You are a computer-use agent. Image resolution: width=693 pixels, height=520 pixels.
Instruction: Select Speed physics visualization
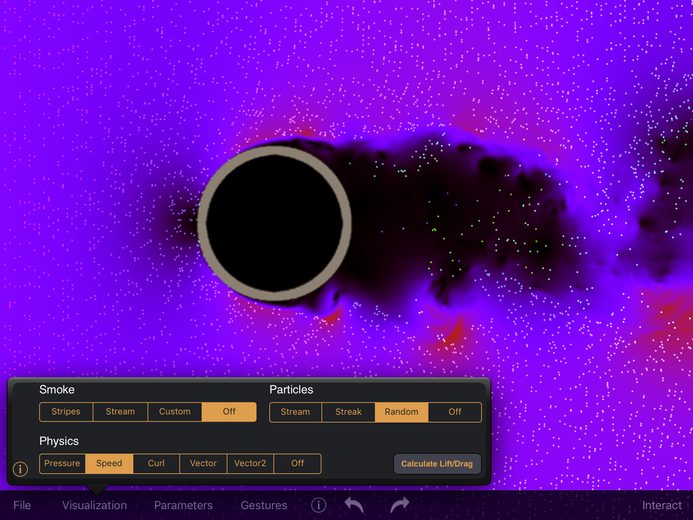(x=109, y=463)
